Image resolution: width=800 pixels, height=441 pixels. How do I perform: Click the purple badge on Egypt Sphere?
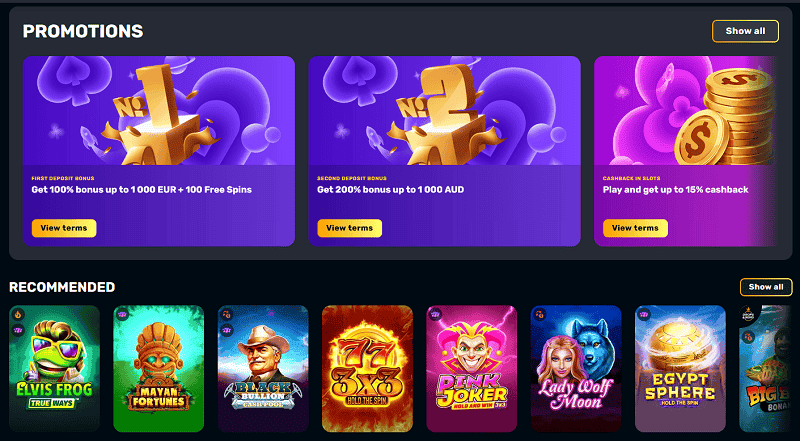pos(644,314)
